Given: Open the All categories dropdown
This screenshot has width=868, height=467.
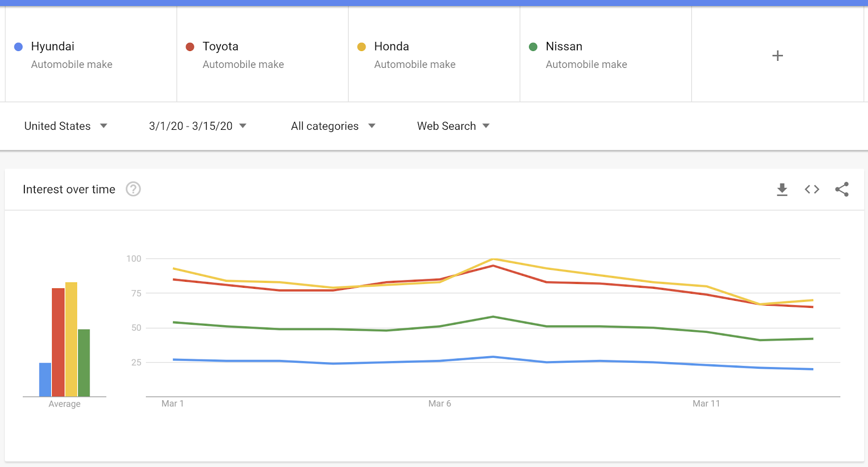Looking at the screenshot, I should [x=333, y=126].
